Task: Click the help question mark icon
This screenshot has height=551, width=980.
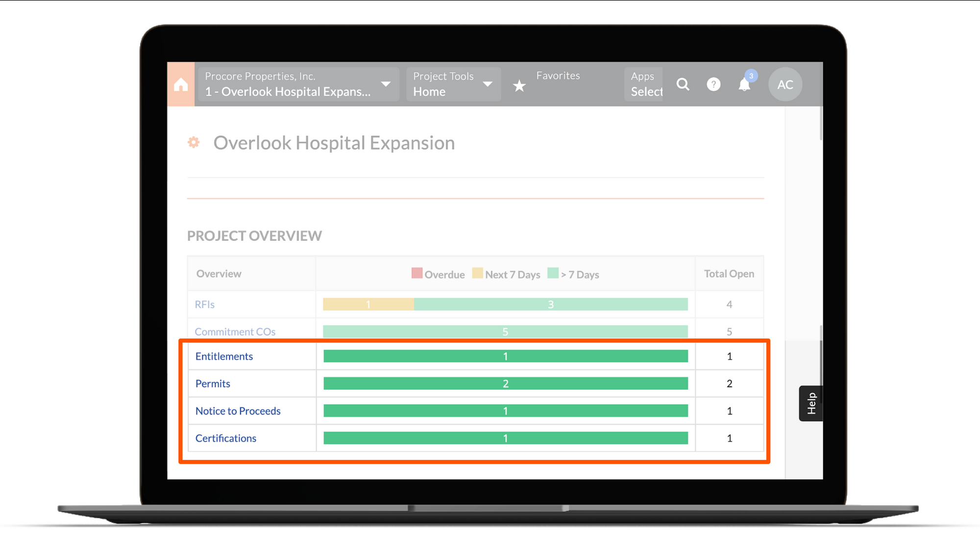Action: (713, 84)
